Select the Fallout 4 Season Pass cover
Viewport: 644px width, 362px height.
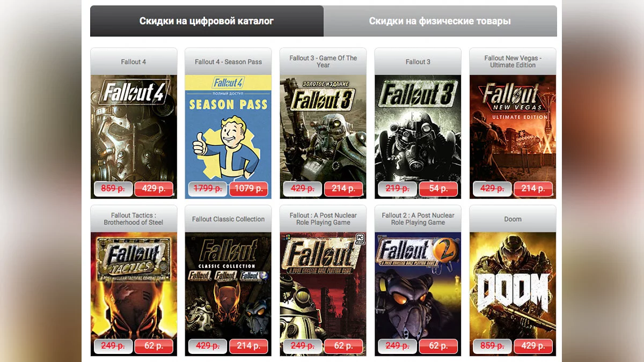tap(228, 137)
